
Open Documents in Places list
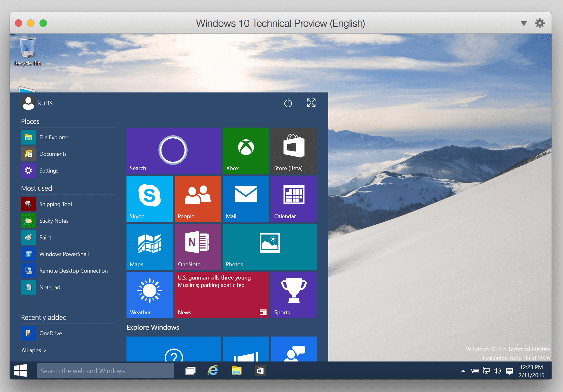pyautogui.click(x=68, y=154)
